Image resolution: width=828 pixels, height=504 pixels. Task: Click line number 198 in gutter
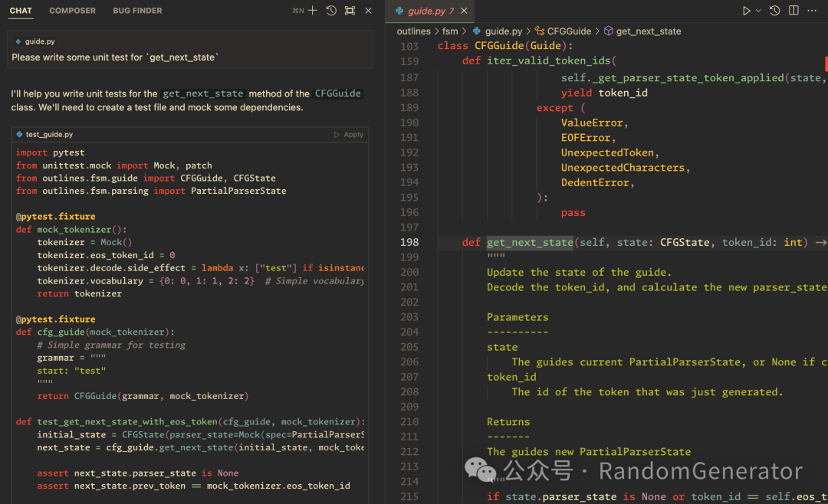[x=409, y=242]
